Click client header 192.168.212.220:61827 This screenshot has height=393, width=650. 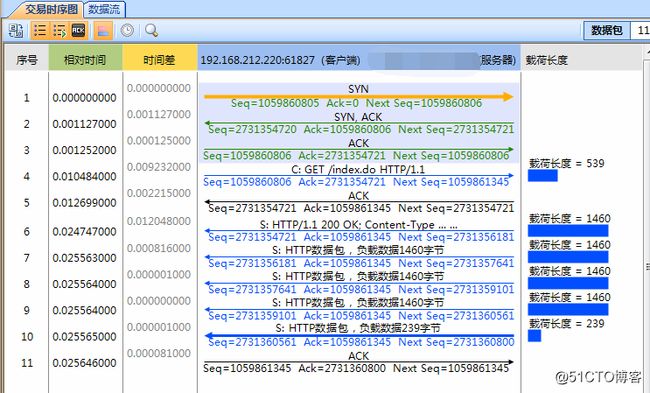[x=280, y=60]
